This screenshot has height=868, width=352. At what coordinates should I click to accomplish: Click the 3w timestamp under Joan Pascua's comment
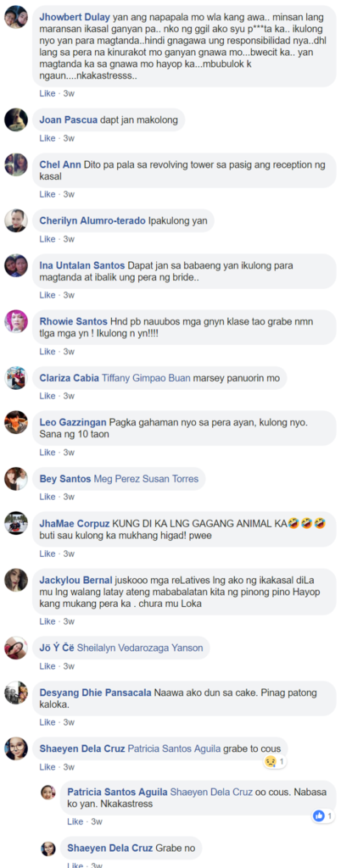(68, 138)
